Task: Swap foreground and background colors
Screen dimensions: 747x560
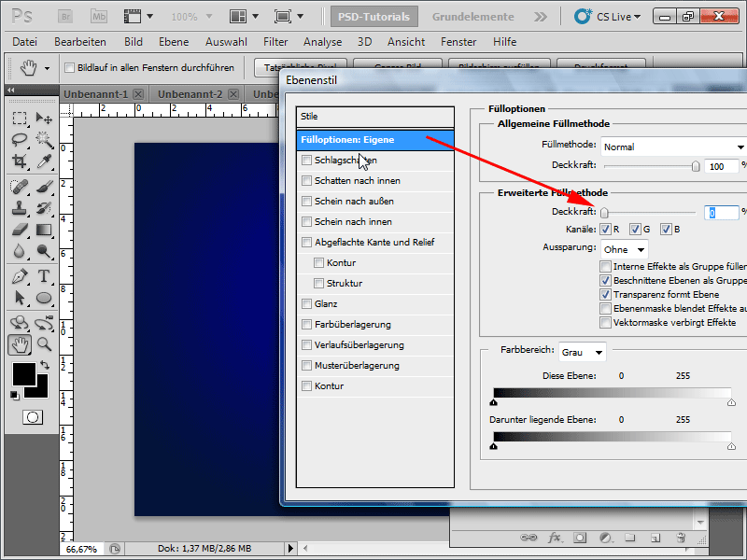Action: [x=45, y=365]
